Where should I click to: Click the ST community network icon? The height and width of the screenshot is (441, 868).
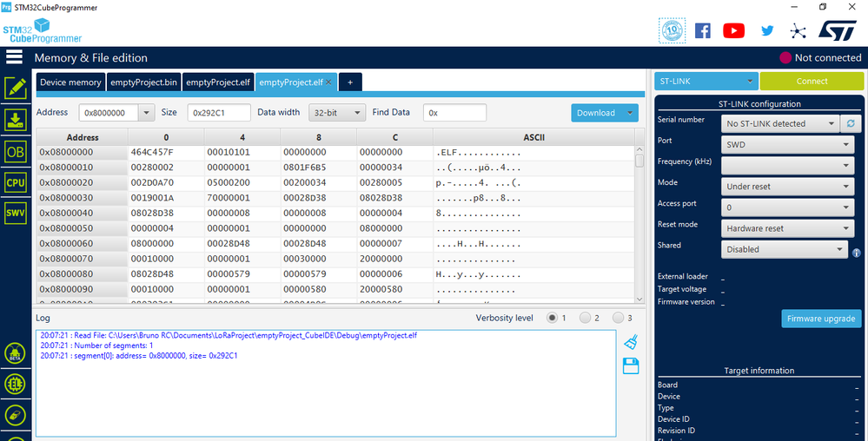coord(798,31)
